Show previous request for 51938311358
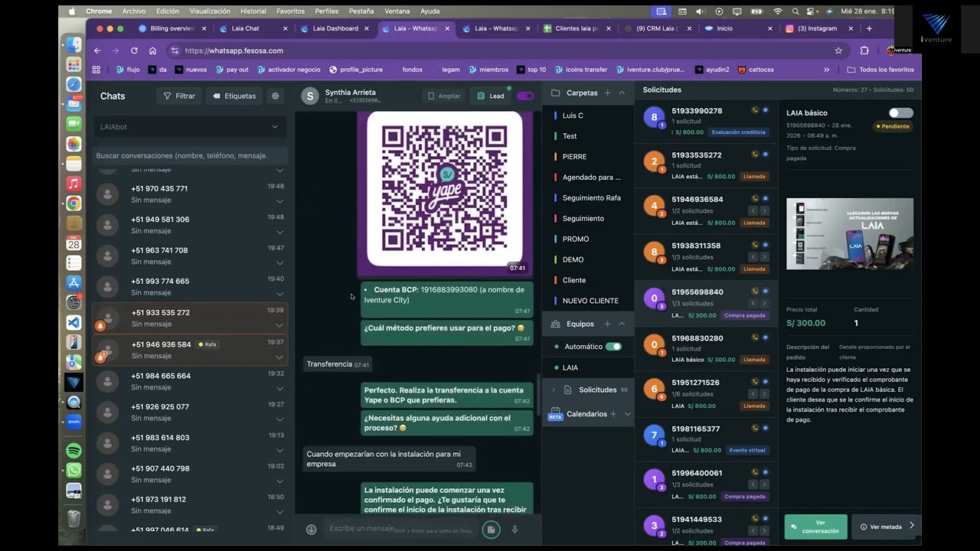980x551 pixels. tap(753, 257)
